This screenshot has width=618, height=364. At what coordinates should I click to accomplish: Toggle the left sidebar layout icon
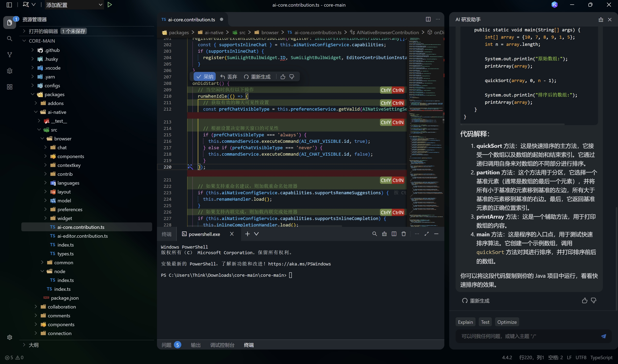[9, 5]
